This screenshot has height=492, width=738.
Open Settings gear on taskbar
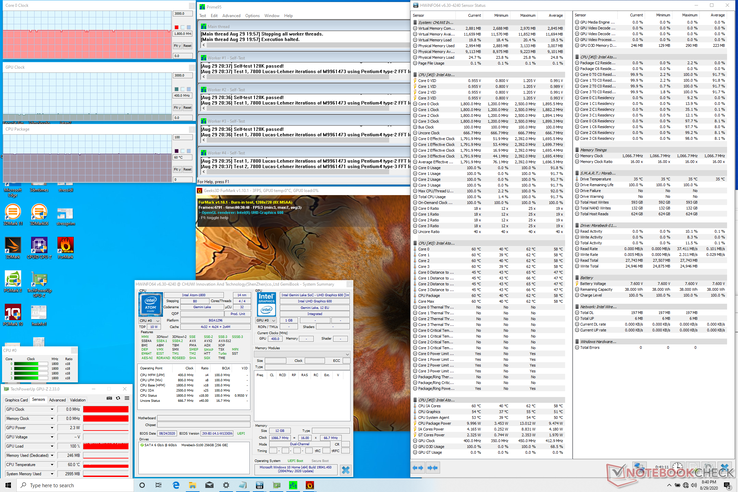pos(226,485)
